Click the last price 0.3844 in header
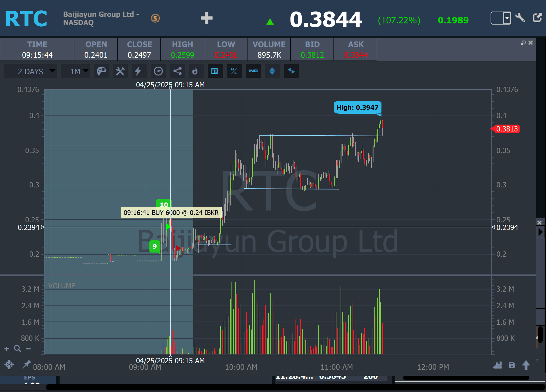This screenshot has width=546, height=392. pyautogui.click(x=326, y=20)
